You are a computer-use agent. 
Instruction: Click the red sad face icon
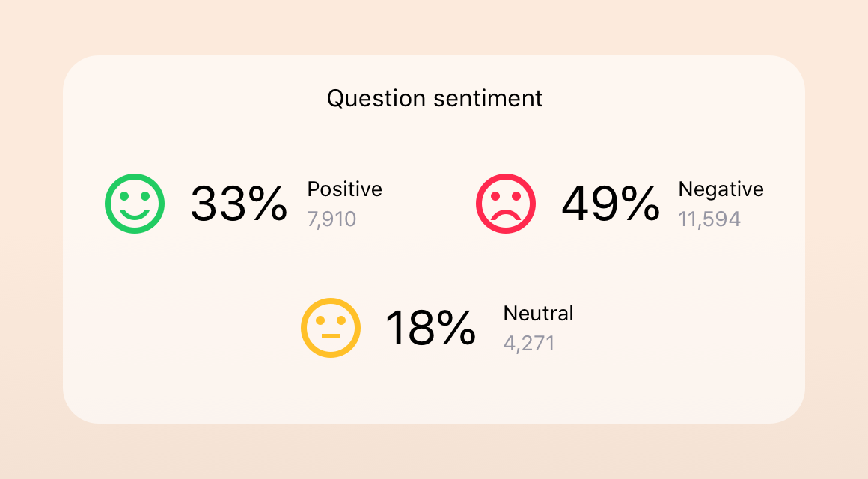[x=505, y=204]
